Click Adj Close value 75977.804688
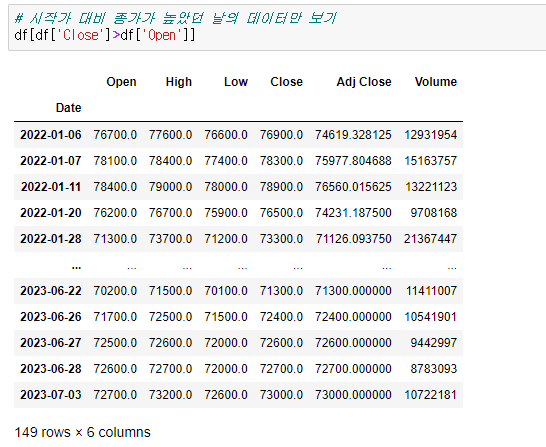Viewport: 546px width, 447px height. (353, 161)
